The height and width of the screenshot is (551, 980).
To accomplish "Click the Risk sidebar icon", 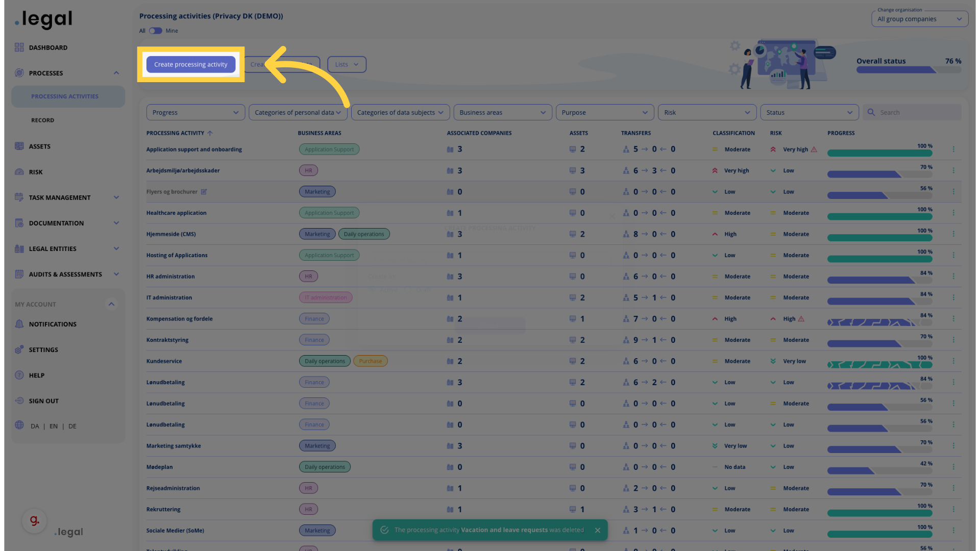I will 19,171.
